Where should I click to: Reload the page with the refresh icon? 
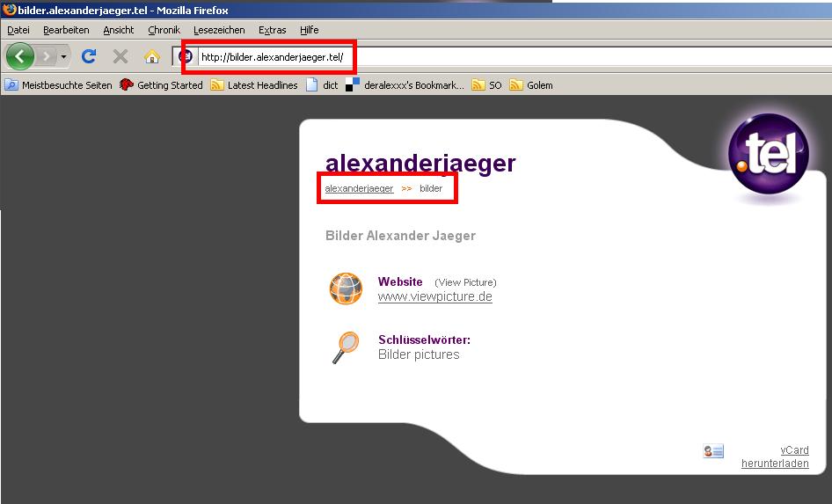click(88, 56)
